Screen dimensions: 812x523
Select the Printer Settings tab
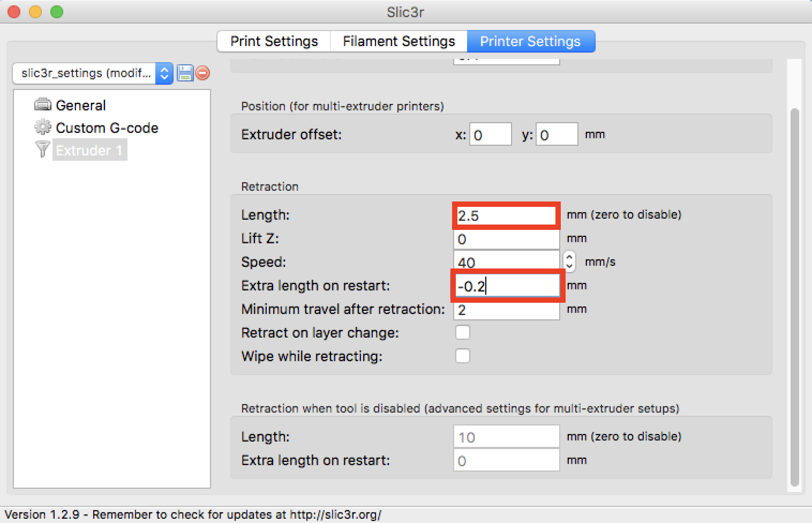(x=530, y=41)
